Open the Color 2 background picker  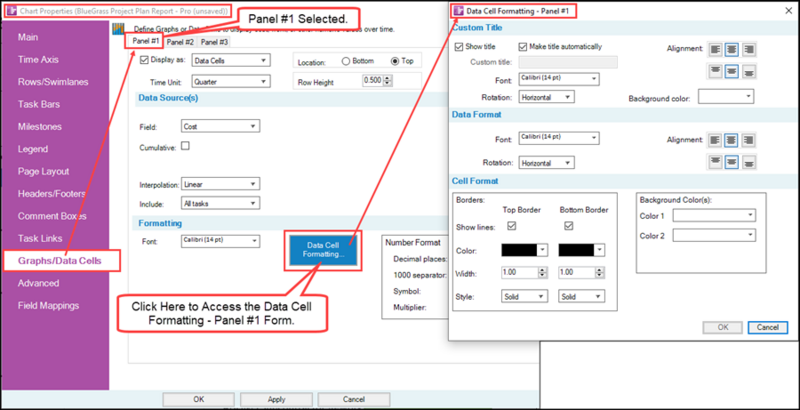714,235
